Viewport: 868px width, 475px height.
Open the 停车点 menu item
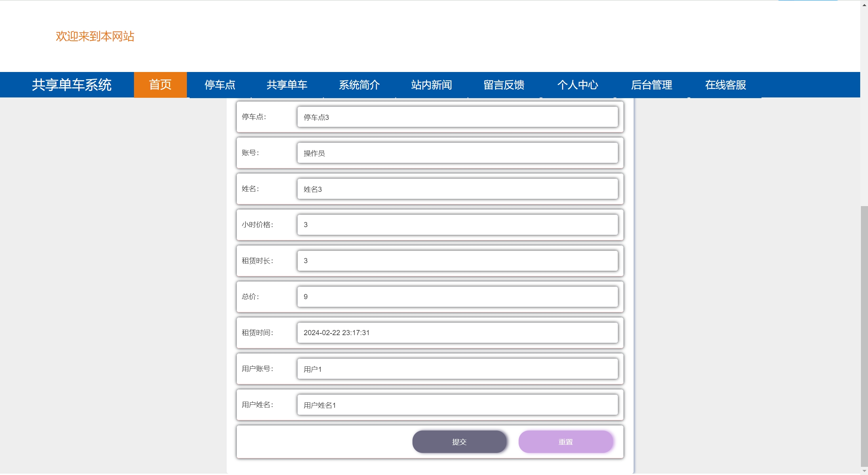(x=220, y=85)
